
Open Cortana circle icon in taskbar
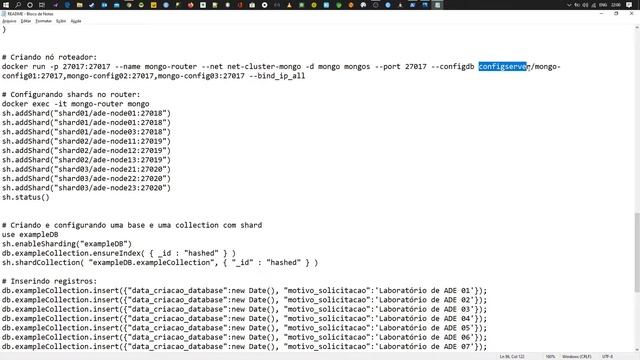pyautogui.click(x=30, y=5)
